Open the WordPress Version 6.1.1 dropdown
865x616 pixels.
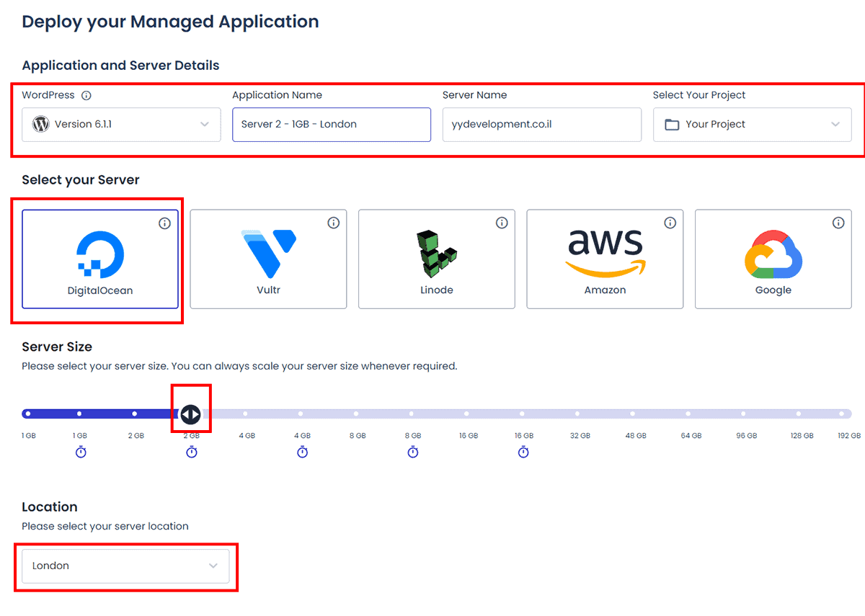121,125
